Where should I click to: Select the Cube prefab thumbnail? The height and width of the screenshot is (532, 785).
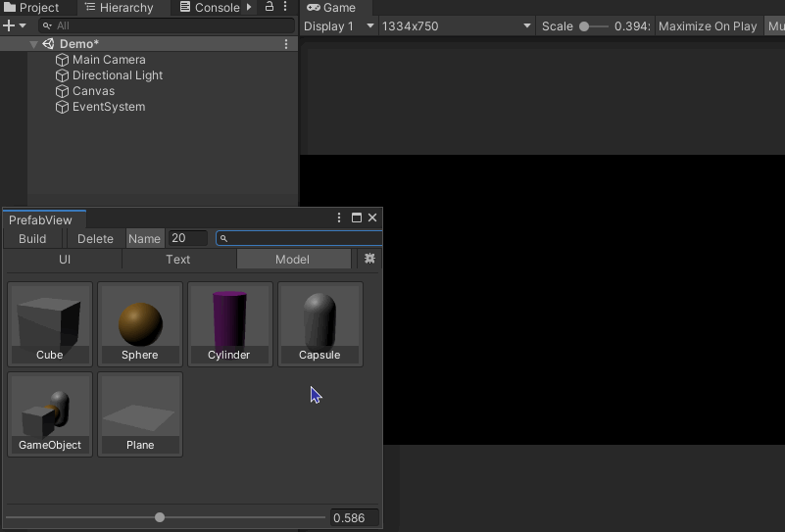tap(50, 323)
